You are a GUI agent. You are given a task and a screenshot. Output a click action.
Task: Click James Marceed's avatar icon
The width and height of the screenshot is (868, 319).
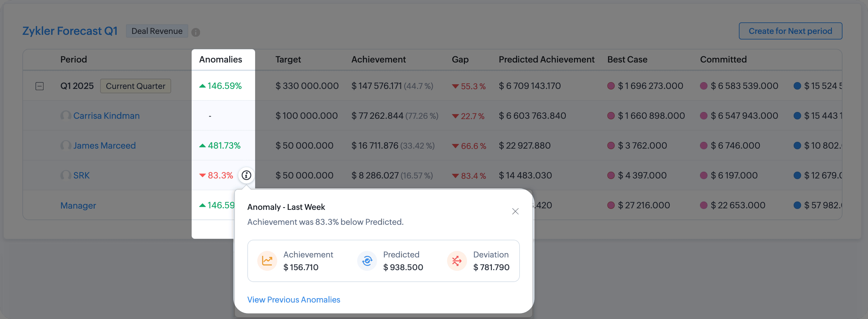pos(65,146)
